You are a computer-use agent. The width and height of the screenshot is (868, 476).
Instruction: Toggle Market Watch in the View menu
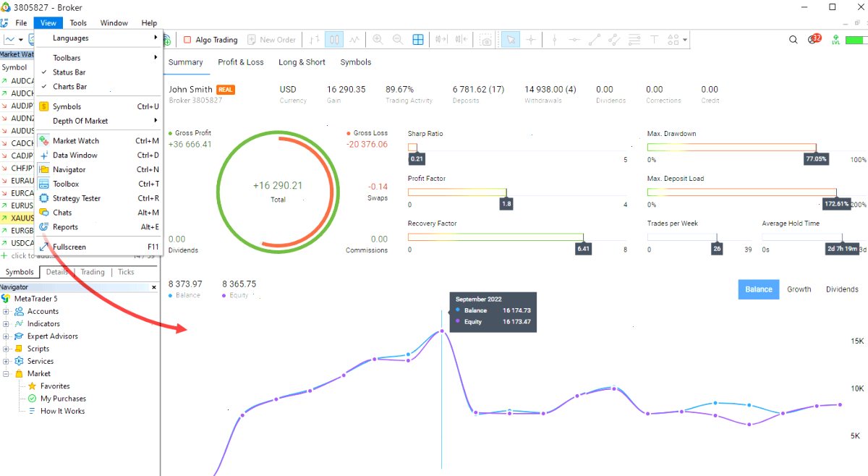tap(99, 141)
